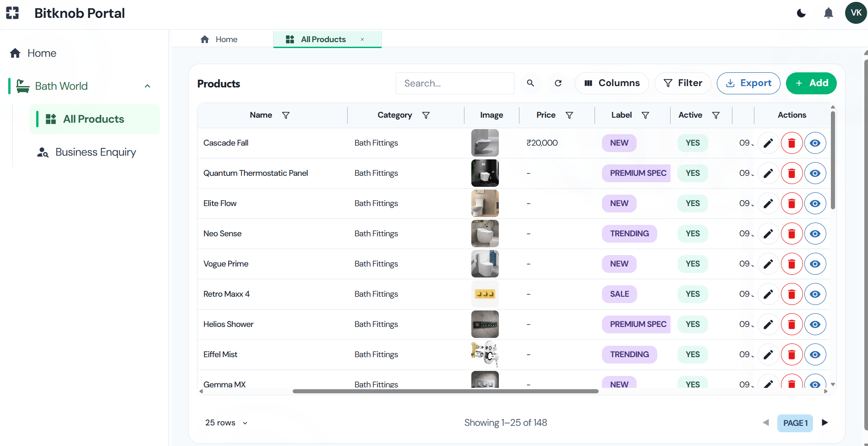This screenshot has height=446, width=868.
Task: View the Quantum Thermostatic Panel details
Action: (815, 173)
